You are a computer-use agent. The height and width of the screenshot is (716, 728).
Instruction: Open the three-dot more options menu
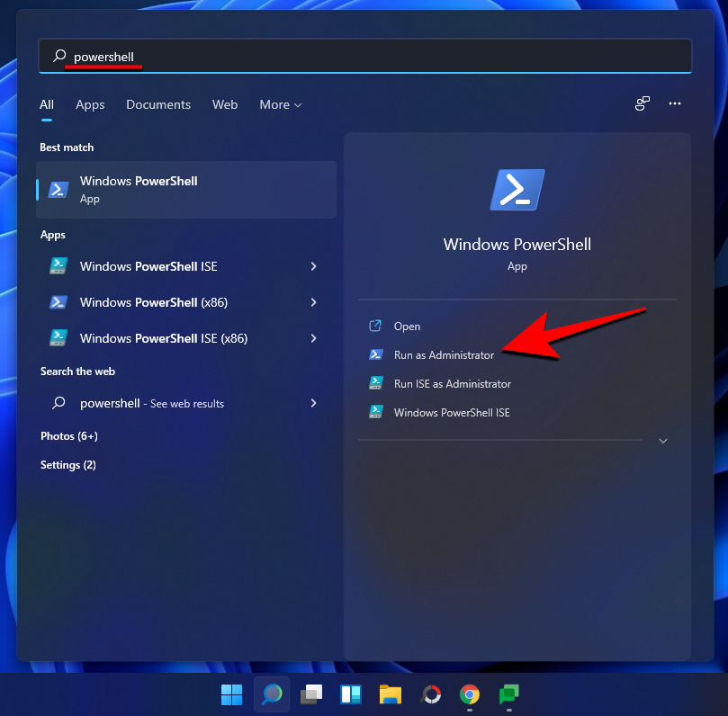tap(675, 104)
